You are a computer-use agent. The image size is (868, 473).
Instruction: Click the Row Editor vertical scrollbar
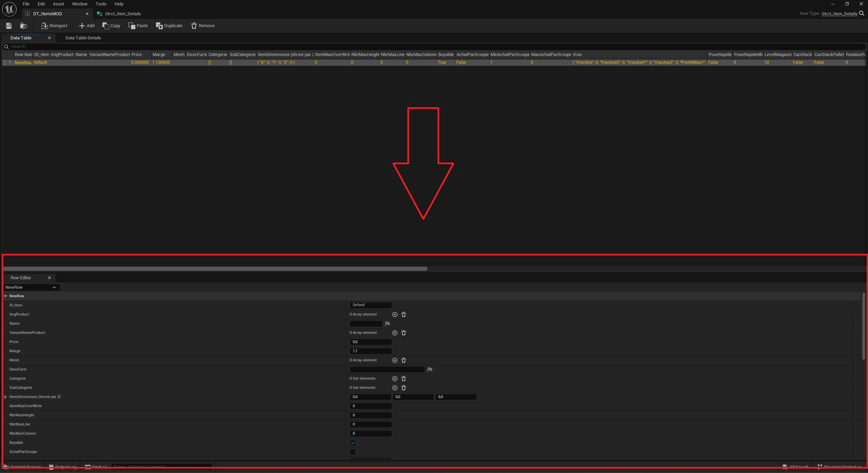point(863,326)
